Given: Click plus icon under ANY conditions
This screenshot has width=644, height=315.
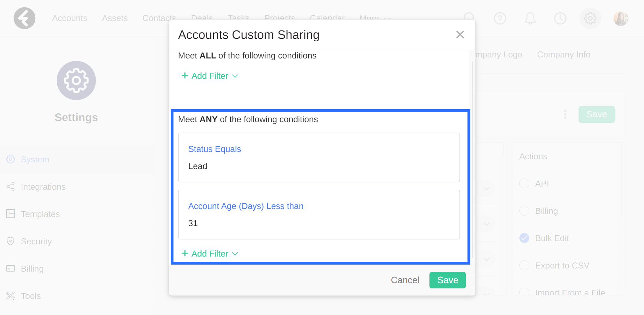Looking at the screenshot, I should pyautogui.click(x=185, y=253).
